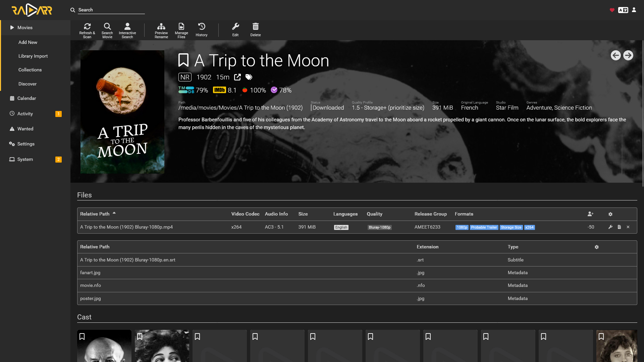Click the donate heart icon
644x362 pixels.
(612, 10)
